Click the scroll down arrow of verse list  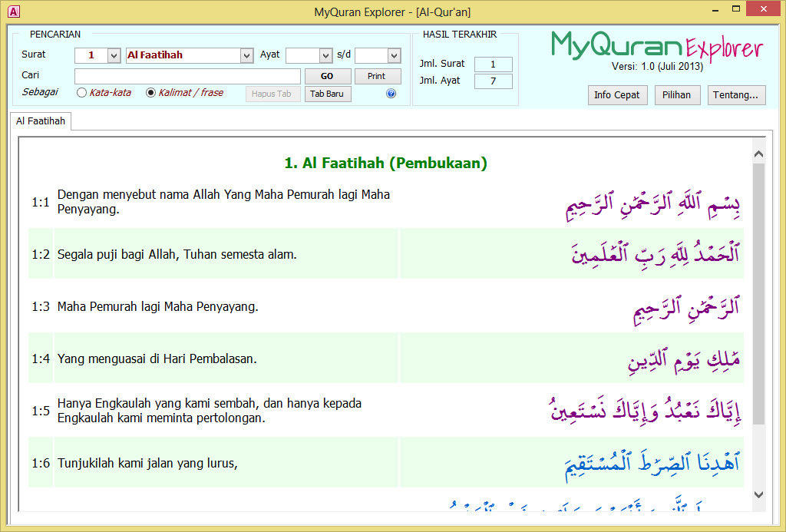758,495
